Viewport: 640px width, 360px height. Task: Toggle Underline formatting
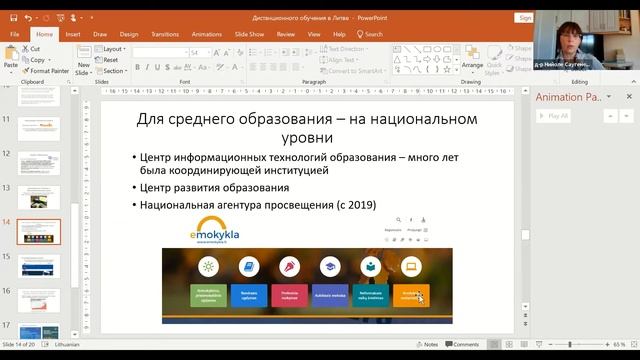157,67
